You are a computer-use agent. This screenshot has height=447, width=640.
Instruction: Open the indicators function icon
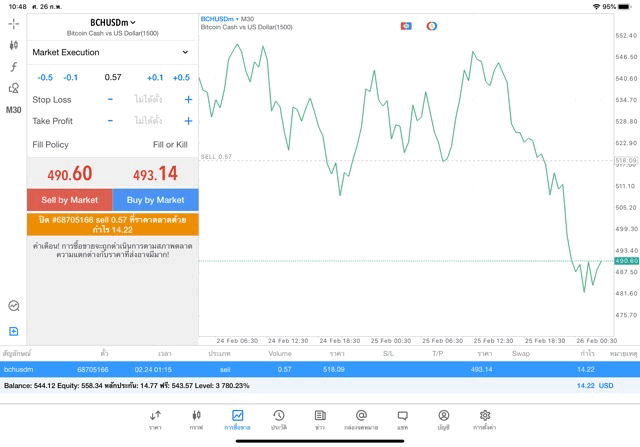coord(14,67)
